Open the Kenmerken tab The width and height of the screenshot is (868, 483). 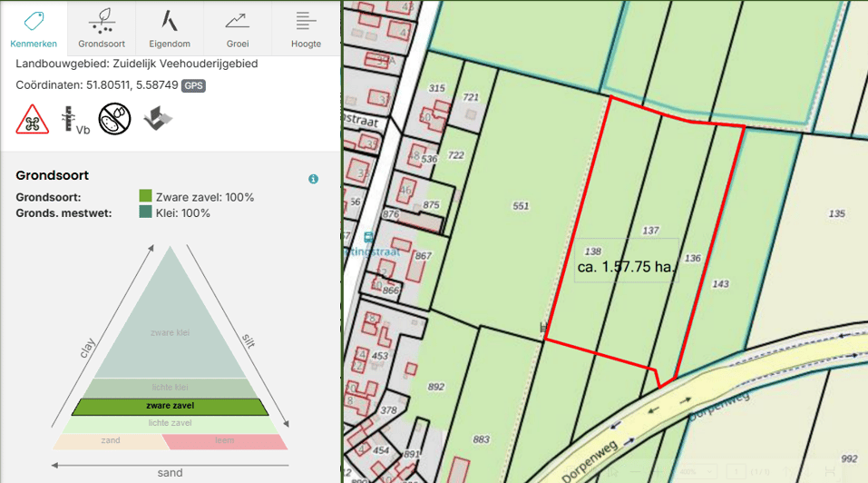(x=34, y=28)
